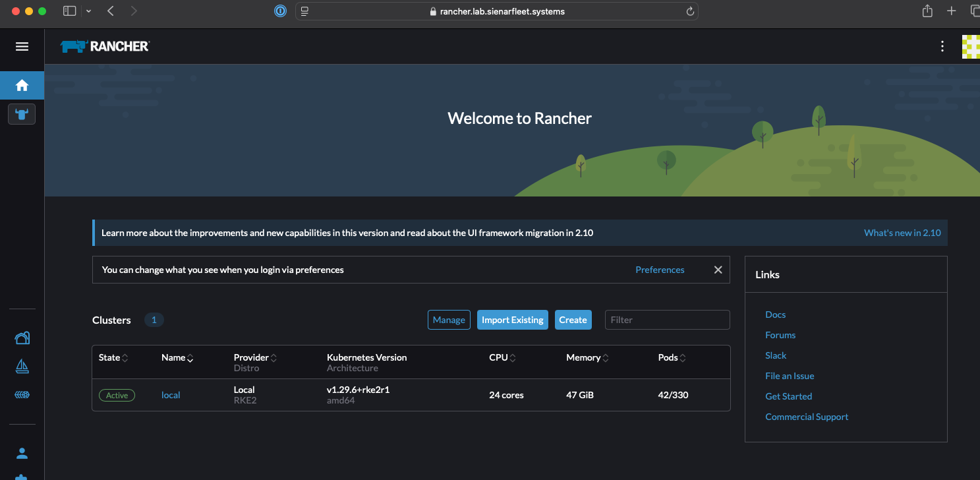Open Cluster Management from the sidebar
The image size is (980, 480).
tap(22, 337)
